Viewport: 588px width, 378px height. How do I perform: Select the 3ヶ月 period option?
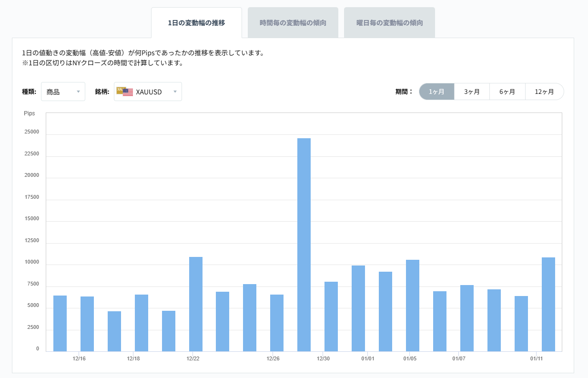tap(472, 92)
